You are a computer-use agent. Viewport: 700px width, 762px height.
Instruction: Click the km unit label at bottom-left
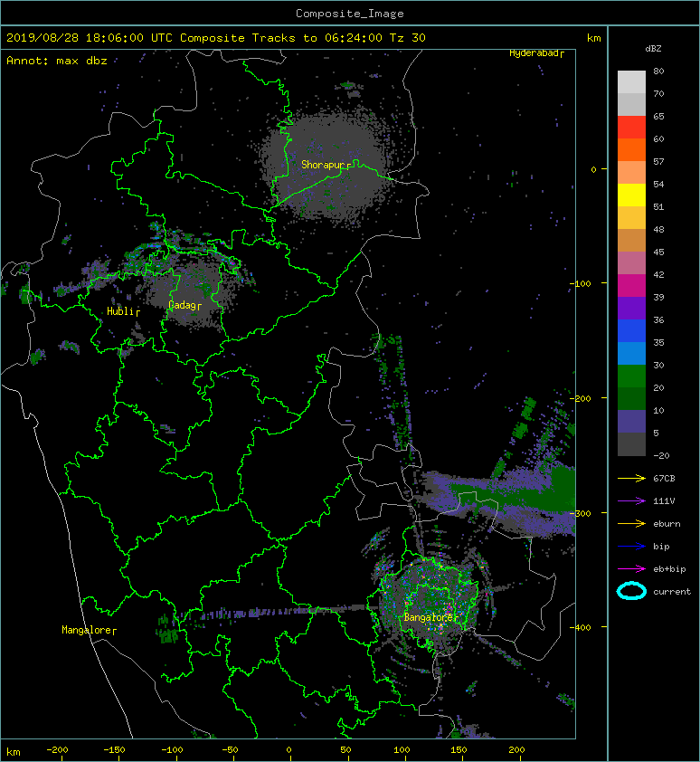pyautogui.click(x=14, y=752)
